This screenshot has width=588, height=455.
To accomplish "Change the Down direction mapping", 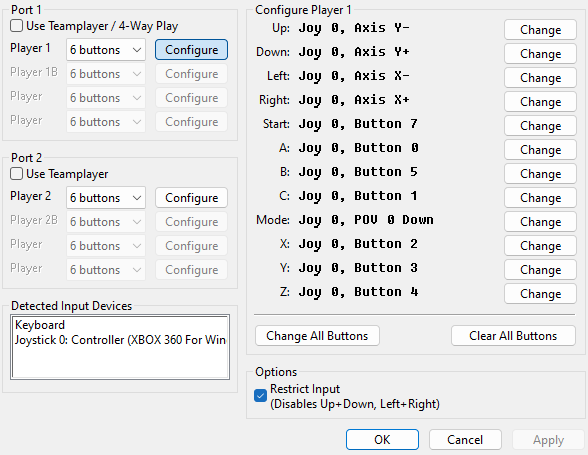I will tap(540, 54).
